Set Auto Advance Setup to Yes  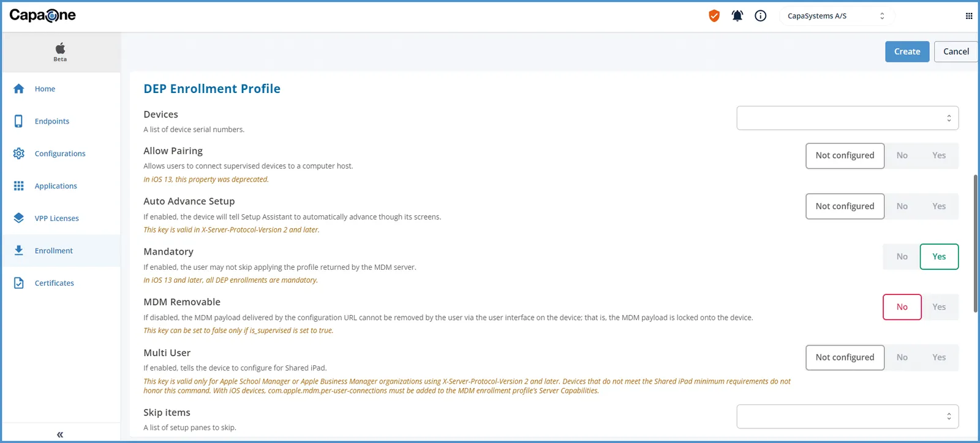(x=939, y=206)
